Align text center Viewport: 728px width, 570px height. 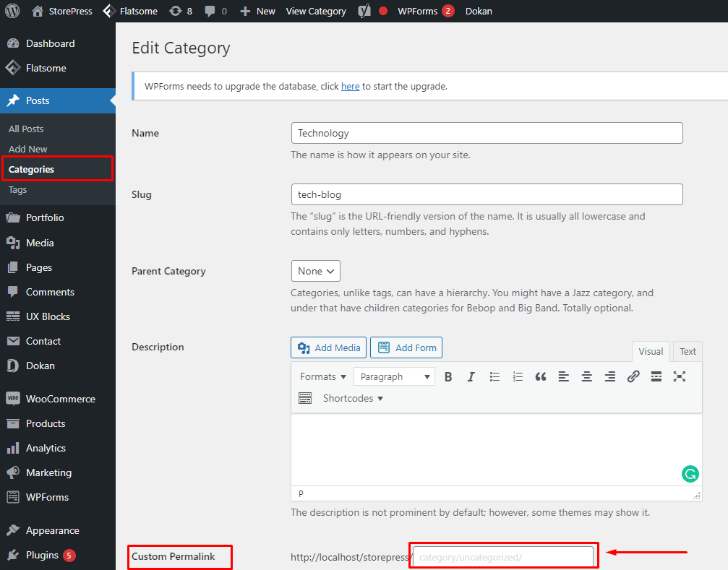tap(587, 376)
